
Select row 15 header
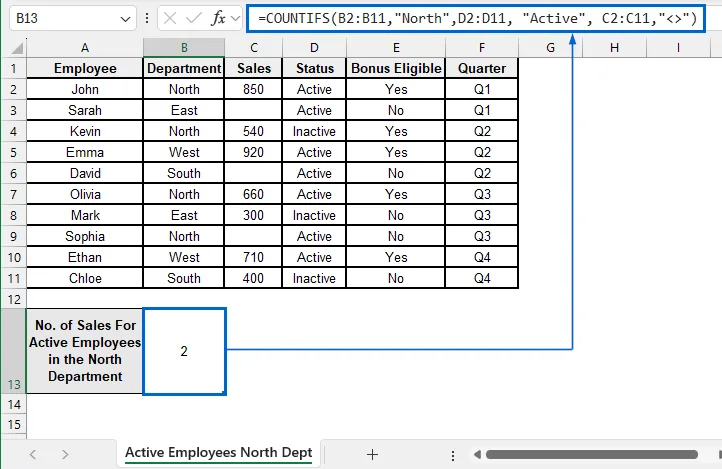pos(13,424)
